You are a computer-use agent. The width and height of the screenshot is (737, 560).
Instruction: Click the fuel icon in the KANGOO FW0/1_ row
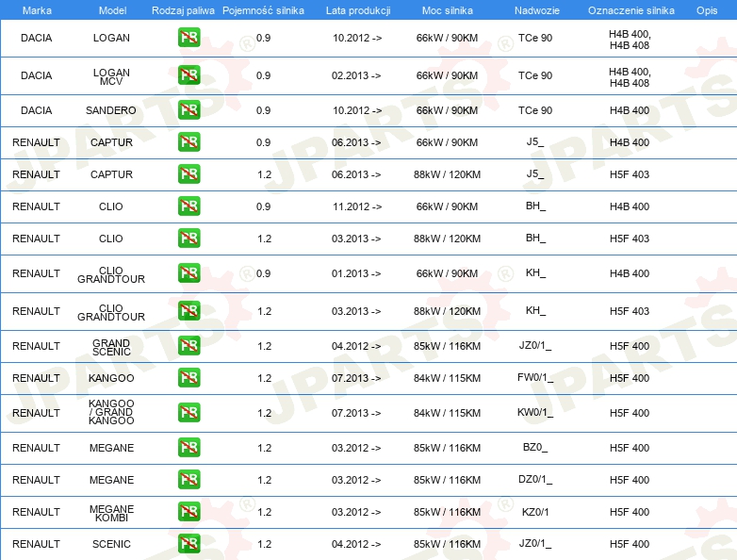[188, 377]
